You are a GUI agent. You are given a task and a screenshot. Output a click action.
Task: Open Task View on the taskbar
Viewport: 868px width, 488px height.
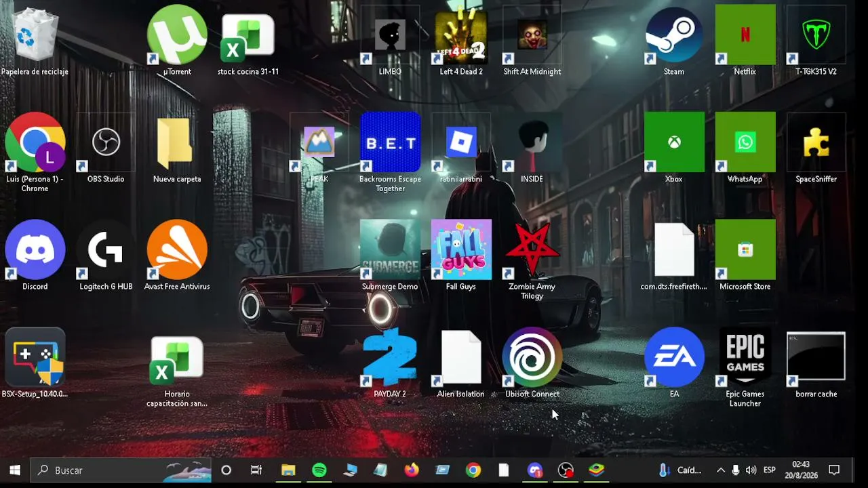pos(256,470)
